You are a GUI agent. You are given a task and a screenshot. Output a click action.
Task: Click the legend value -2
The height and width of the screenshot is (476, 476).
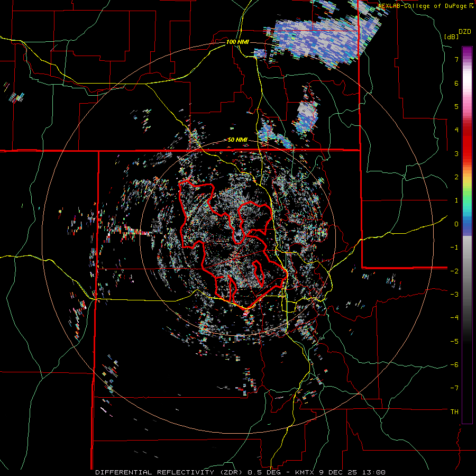454,271
